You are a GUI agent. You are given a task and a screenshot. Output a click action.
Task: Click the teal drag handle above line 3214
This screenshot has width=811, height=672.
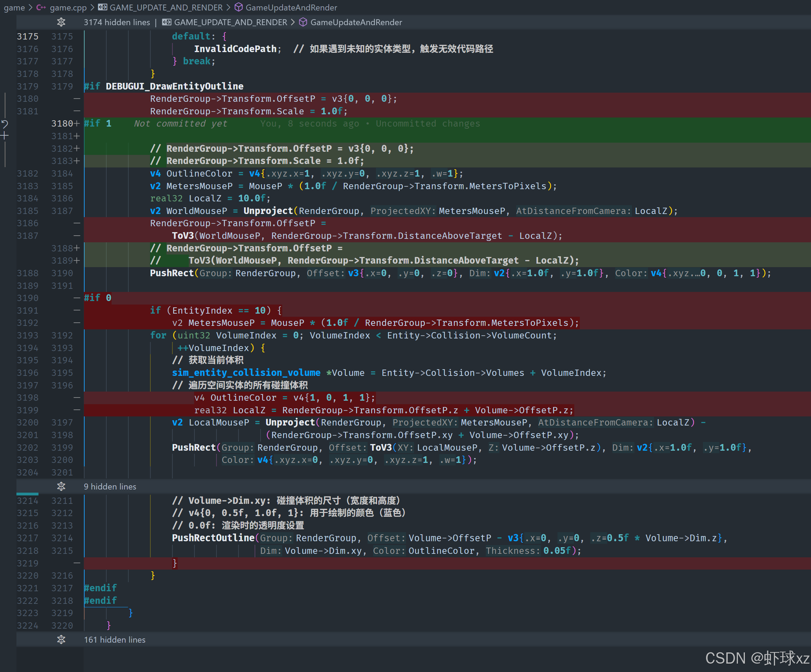point(27,494)
